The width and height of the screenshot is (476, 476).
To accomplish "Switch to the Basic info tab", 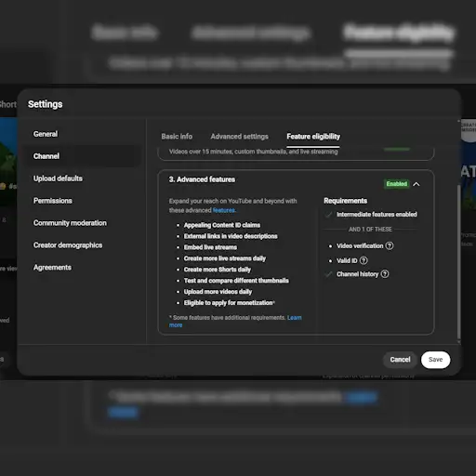I will pyautogui.click(x=177, y=137).
